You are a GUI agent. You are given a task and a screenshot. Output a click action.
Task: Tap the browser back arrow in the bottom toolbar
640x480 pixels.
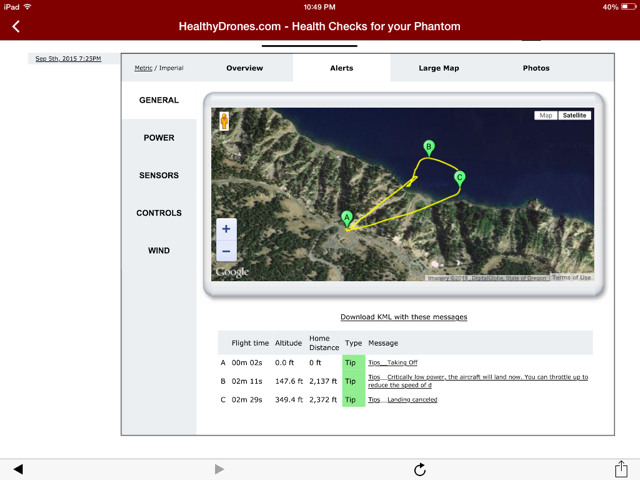18,469
